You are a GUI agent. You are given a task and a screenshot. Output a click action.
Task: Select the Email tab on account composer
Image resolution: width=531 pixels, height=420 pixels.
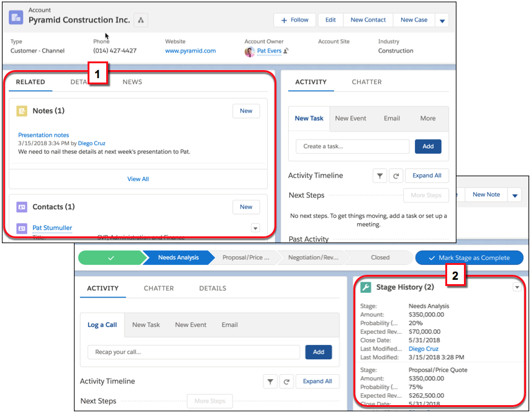[x=392, y=118]
